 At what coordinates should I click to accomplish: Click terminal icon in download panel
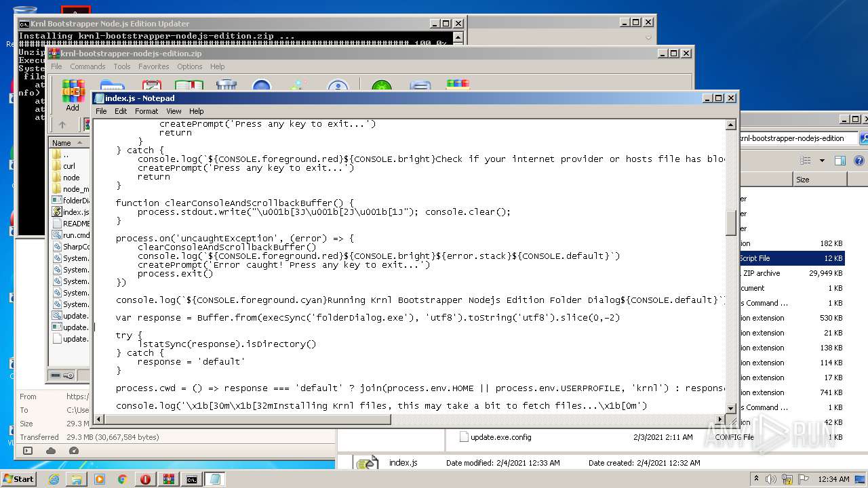28,451
